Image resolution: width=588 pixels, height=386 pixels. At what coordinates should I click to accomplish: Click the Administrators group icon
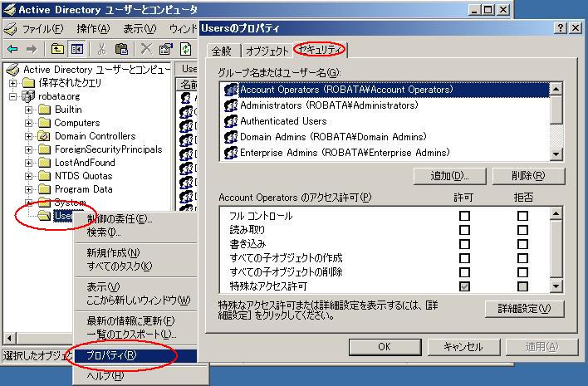[231, 105]
